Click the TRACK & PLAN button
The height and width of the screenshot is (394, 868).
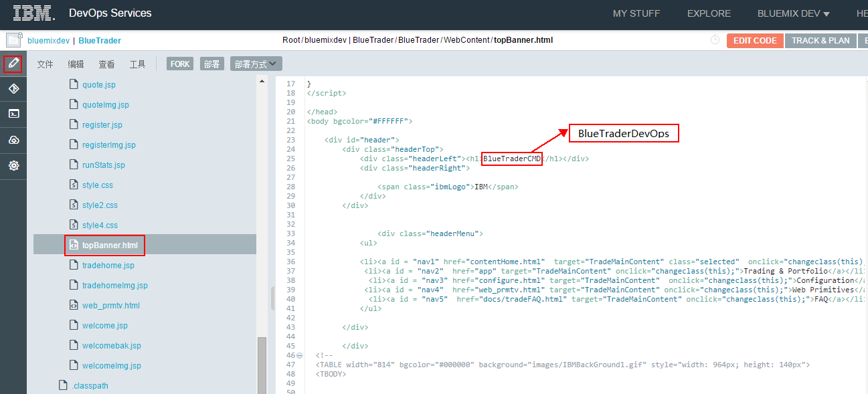820,40
